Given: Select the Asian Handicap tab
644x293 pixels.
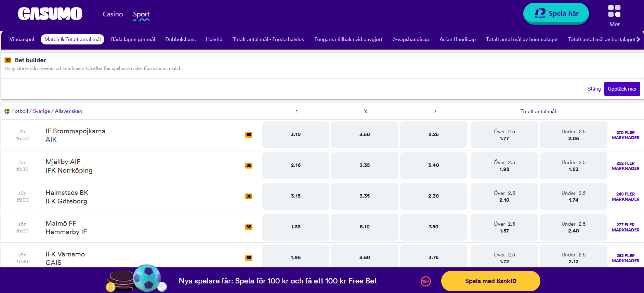Looking at the screenshot, I should tap(458, 39).
